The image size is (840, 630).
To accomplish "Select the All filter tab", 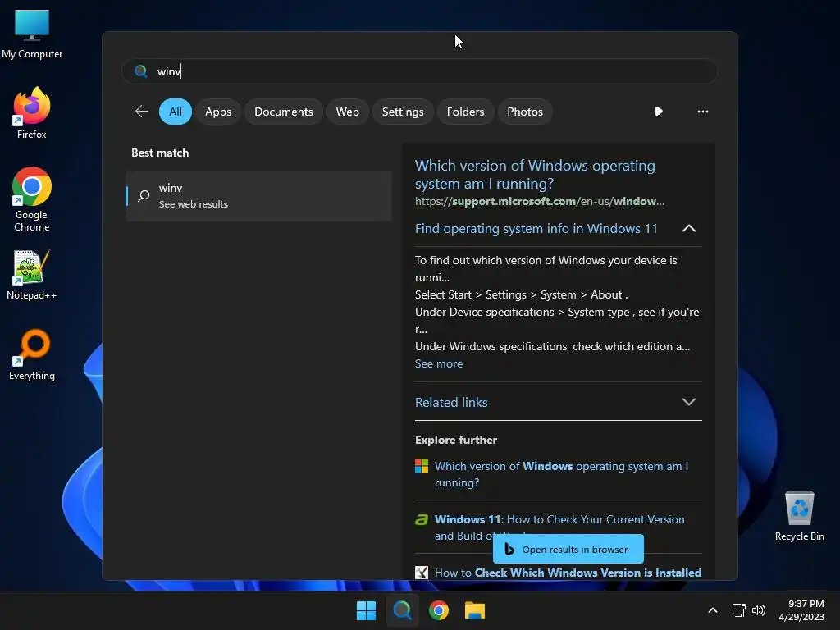I will click(x=176, y=112).
